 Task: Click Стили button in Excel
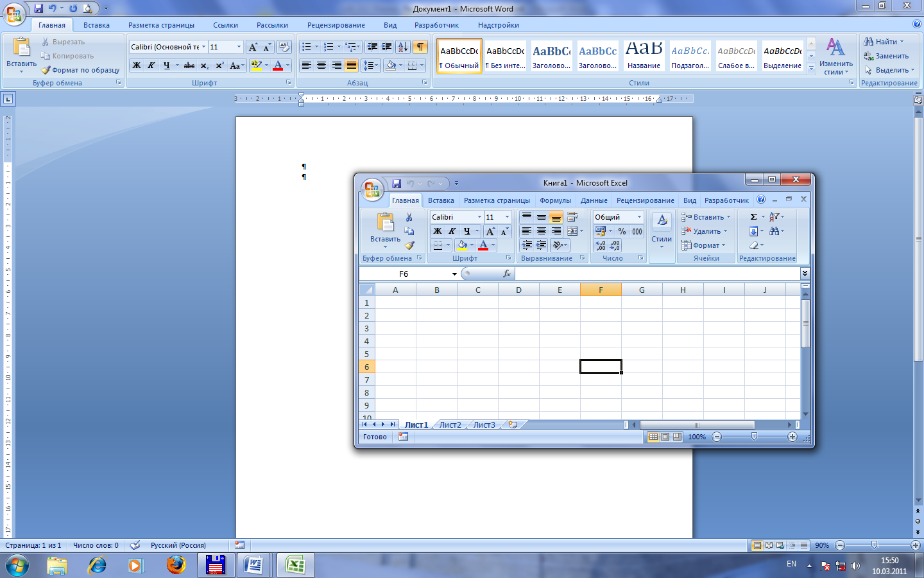[x=662, y=231]
